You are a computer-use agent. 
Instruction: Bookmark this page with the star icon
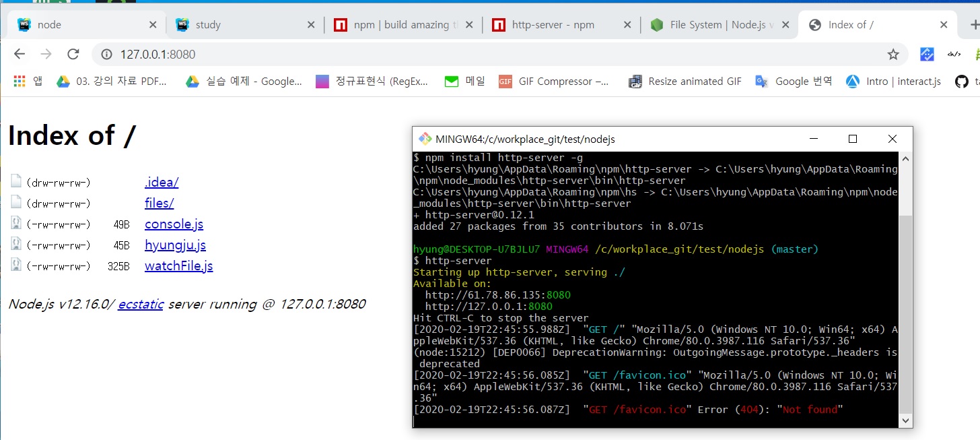[893, 55]
